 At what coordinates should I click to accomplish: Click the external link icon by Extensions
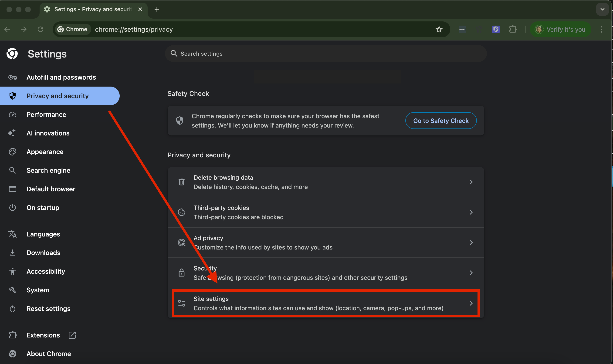tap(72, 335)
